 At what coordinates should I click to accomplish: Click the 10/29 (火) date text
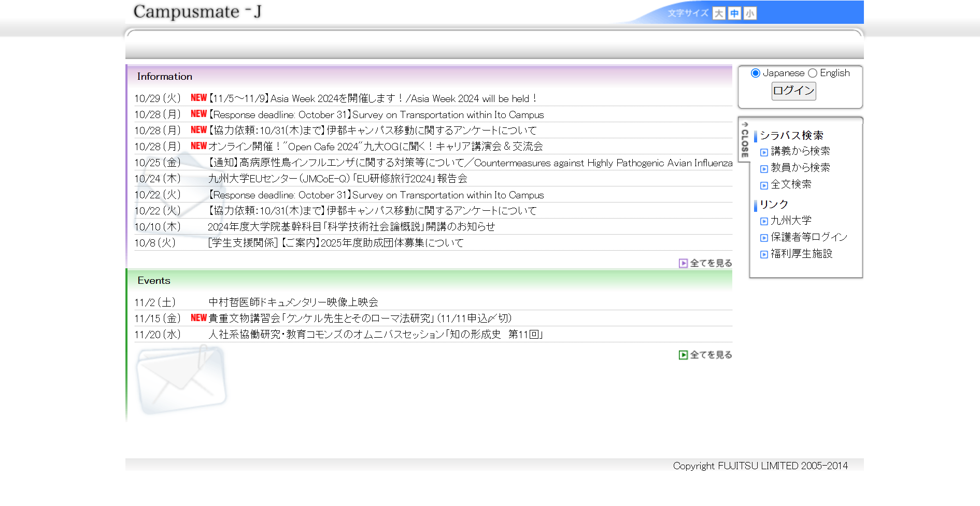point(158,98)
